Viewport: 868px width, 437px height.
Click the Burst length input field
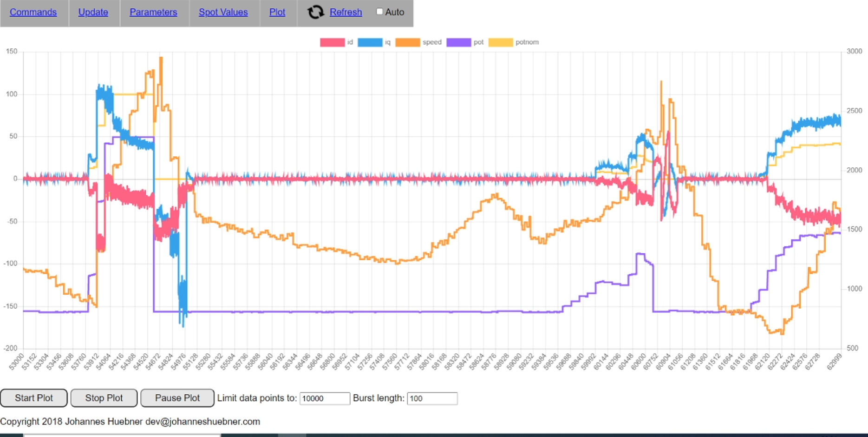tap(432, 398)
